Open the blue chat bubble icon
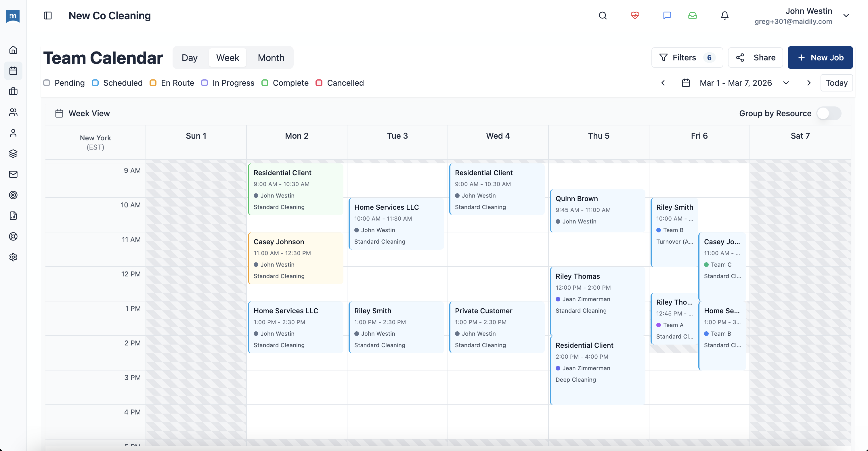The height and width of the screenshot is (451, 868). point(667,16)
